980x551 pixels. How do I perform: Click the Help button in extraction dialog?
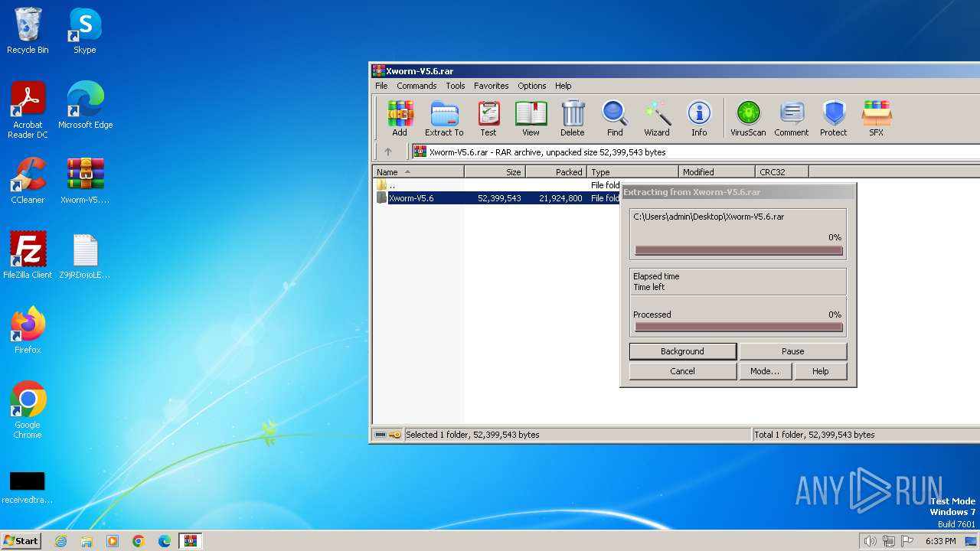tap(821, 371)
